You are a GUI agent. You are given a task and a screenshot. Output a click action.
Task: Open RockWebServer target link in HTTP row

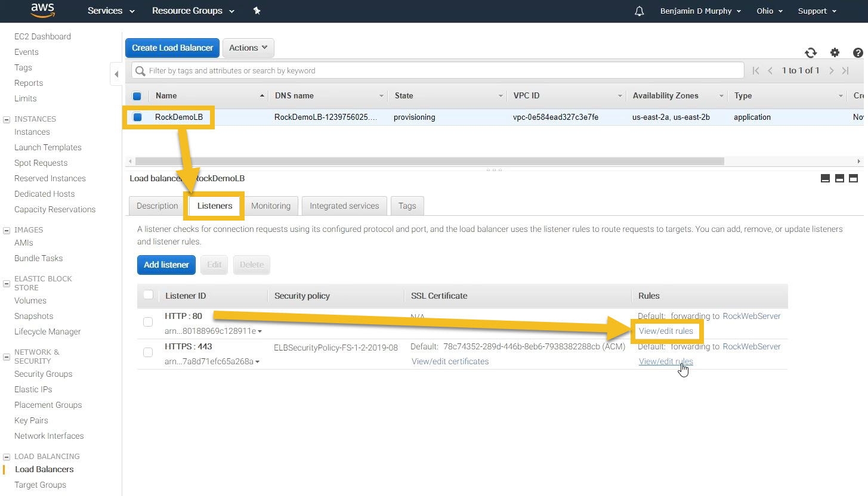point(752,316)
